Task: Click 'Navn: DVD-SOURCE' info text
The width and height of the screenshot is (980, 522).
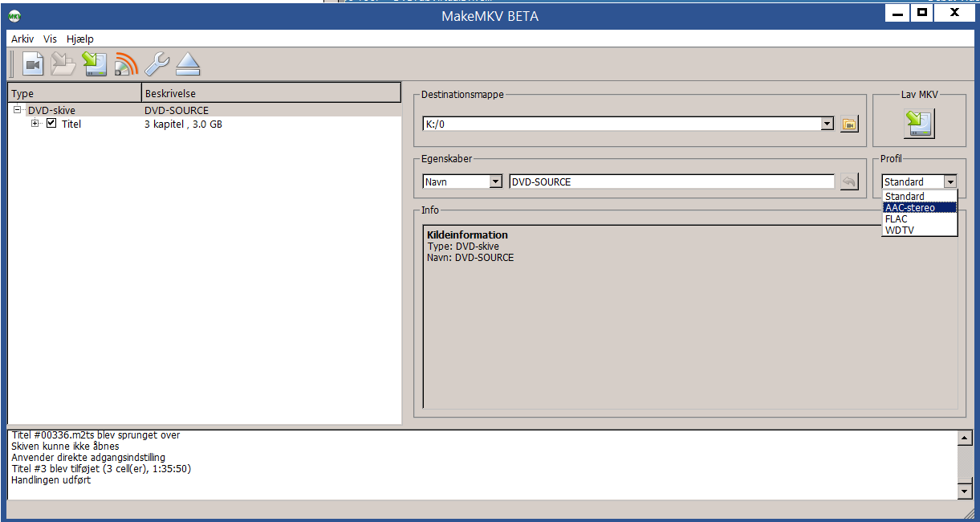Action: coord(470,257)
